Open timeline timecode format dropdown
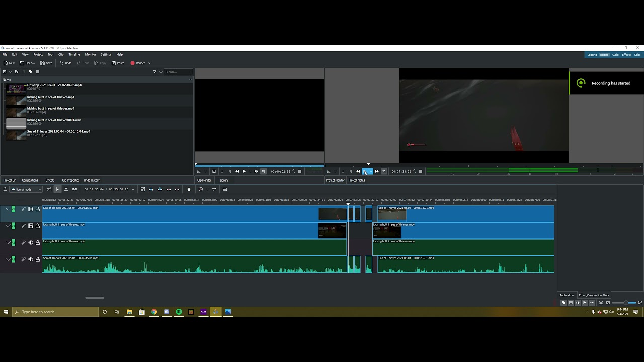Viewport: 644px width, 362px height. click(133, 189)
